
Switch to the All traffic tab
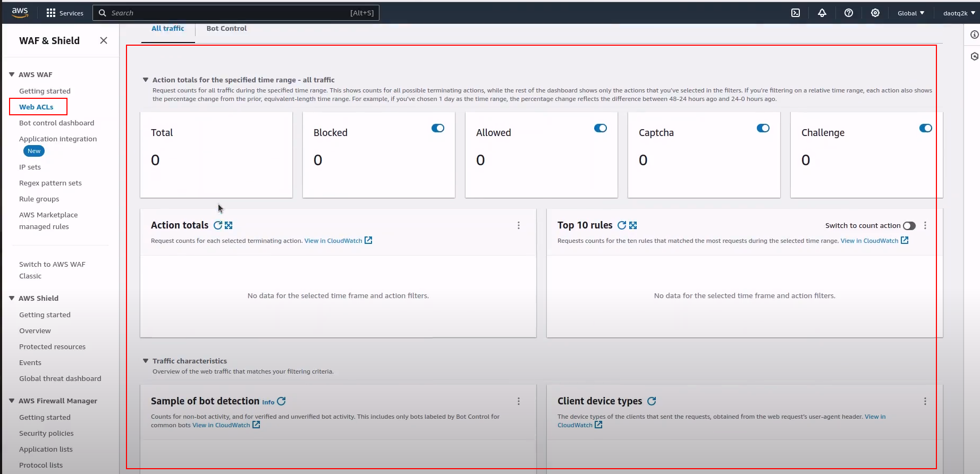[x=168, y=28]
